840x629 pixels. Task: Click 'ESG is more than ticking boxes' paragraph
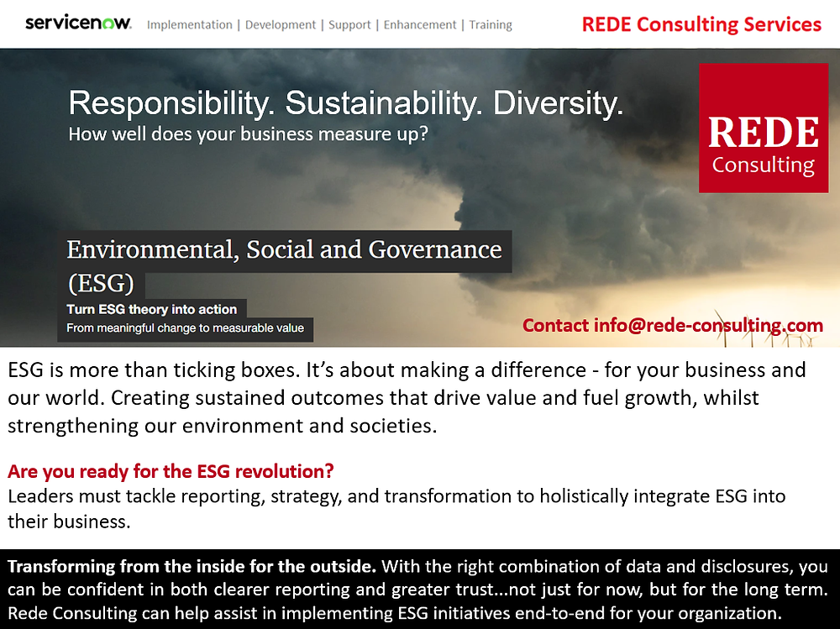(x=407, y=397)
